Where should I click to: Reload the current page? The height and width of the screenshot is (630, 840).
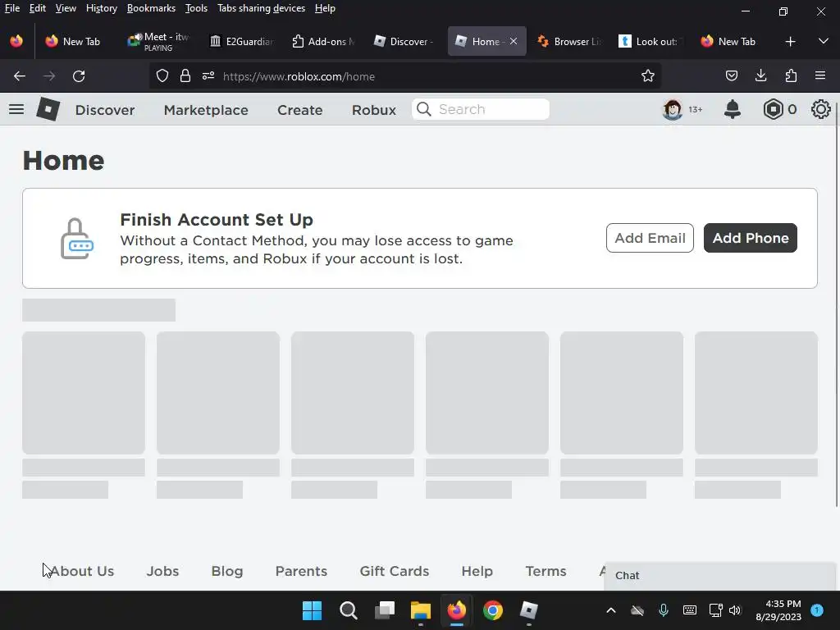(x=79, y=76)
